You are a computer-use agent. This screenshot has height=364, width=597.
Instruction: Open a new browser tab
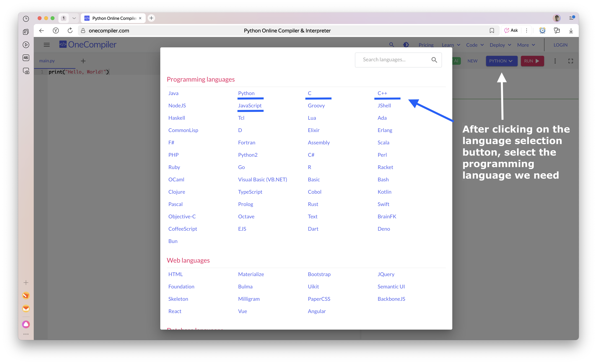[x=151, y=18]
